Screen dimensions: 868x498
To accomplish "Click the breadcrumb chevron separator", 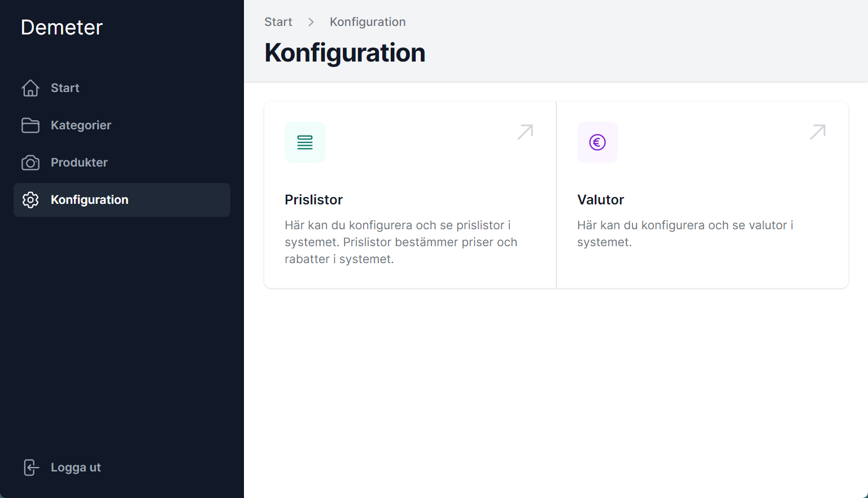I will (x=311, y=22).
